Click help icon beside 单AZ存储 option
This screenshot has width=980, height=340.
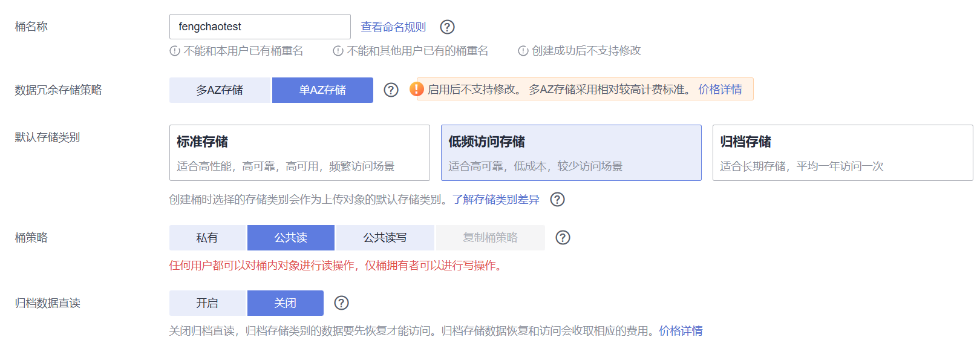(391, 90)
